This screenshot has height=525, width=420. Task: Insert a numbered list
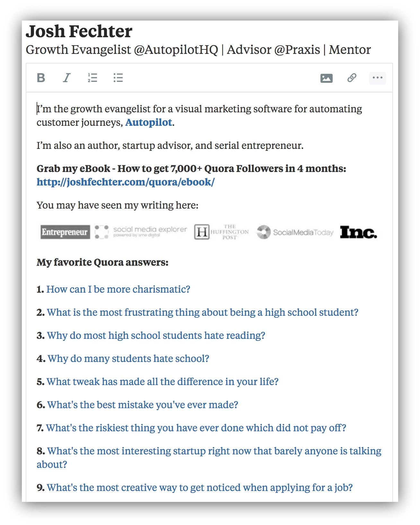coord(92,78)
